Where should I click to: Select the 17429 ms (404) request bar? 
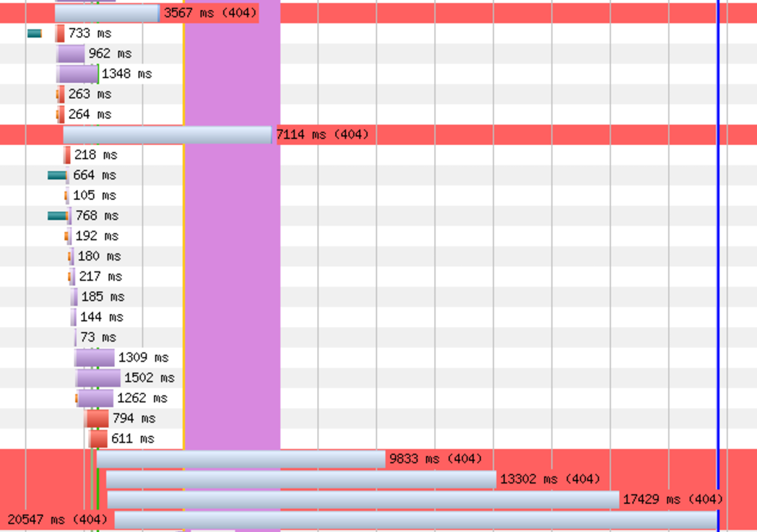pyautogui.click(x=363, y=500)
